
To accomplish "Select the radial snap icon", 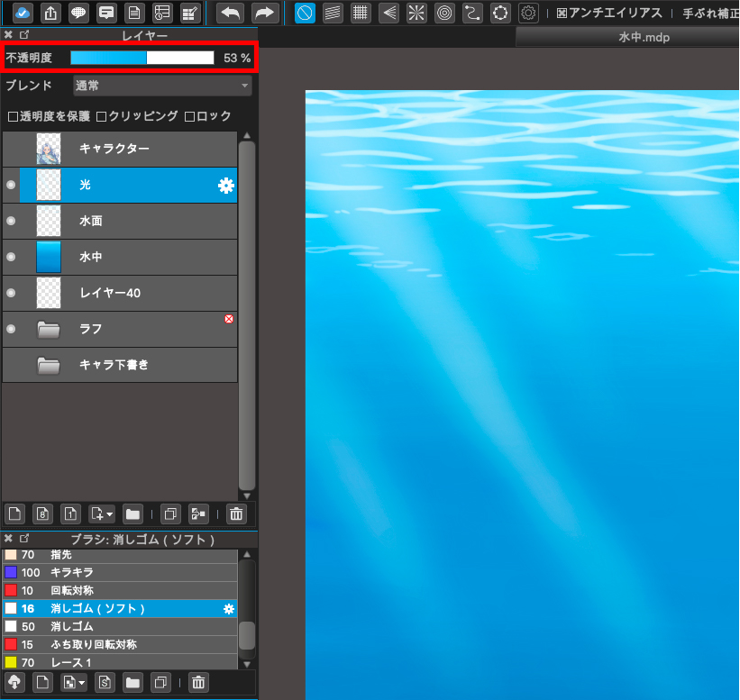I will 416,13.
